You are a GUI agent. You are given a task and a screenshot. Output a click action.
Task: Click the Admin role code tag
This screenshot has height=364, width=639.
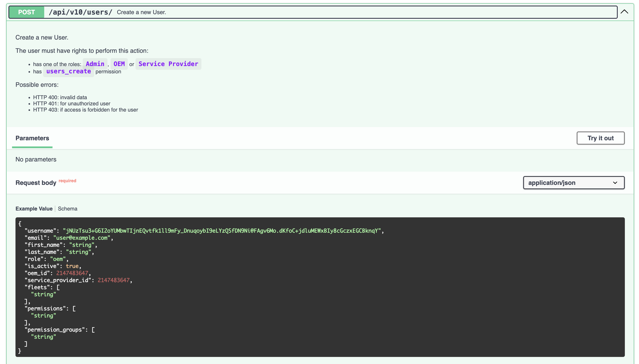click(x=95, y=64)
